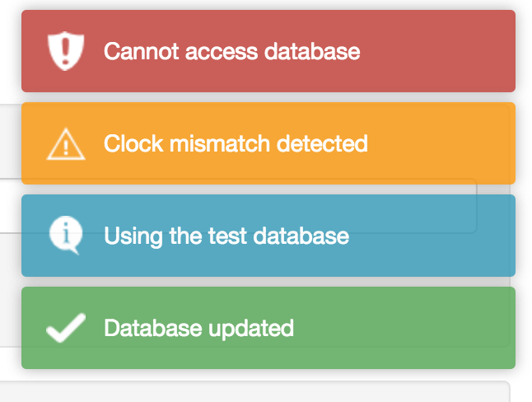Screen dimensions: 532x402
Task: Click the white checkmark success icon
Action: pyautogui.click(x=65, y=328)
